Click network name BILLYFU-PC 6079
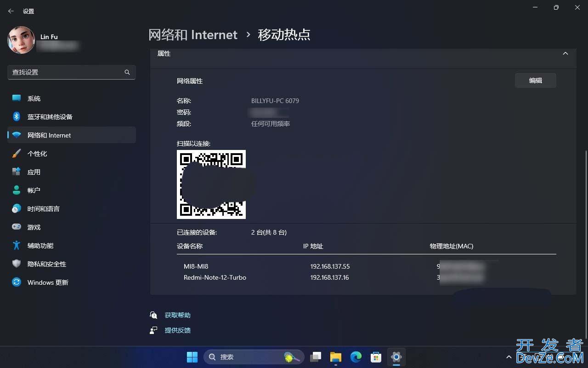The image size is (588, 368). (x=275, y=101)
